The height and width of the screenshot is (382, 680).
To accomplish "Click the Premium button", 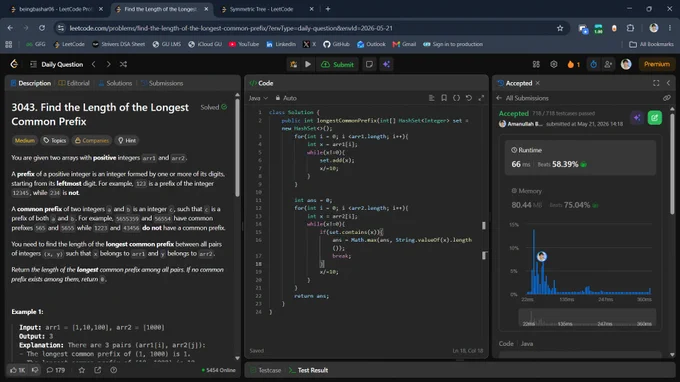I will click(657, 64).
